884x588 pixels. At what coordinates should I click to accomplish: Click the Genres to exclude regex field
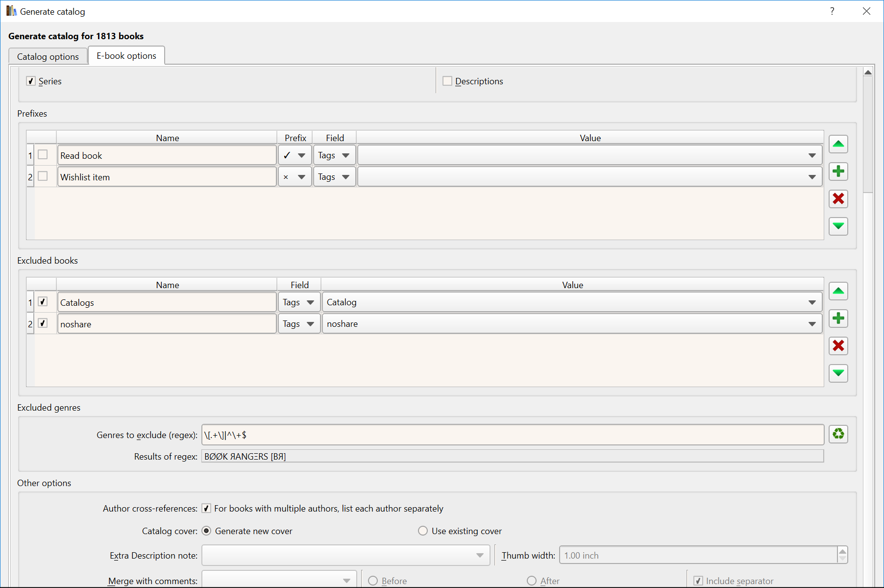(513, 435)
